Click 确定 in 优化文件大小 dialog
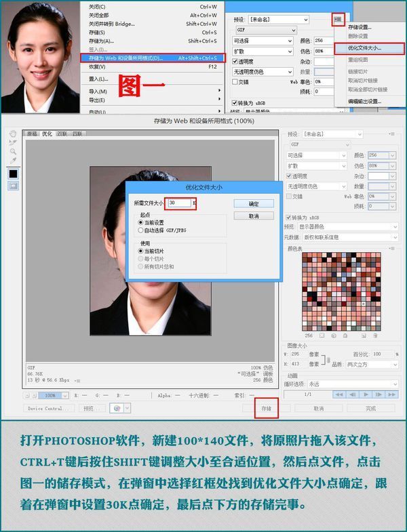Viewport: 407px width, 532px height. tap(254, 203)
